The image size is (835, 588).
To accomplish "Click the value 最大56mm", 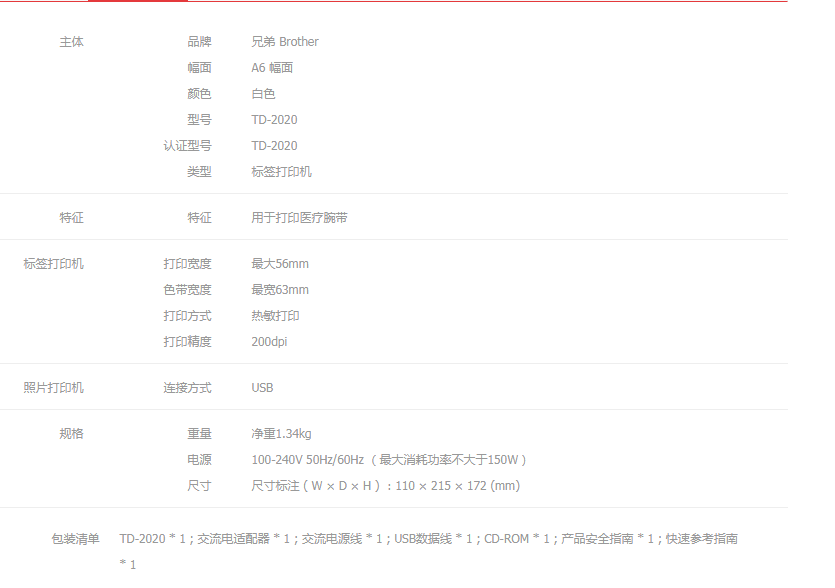I will pos(280,264).
